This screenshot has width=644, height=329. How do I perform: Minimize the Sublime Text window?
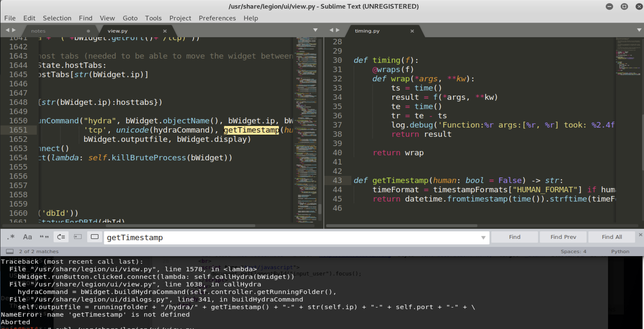pyautogui.click(x=609, y=6)
